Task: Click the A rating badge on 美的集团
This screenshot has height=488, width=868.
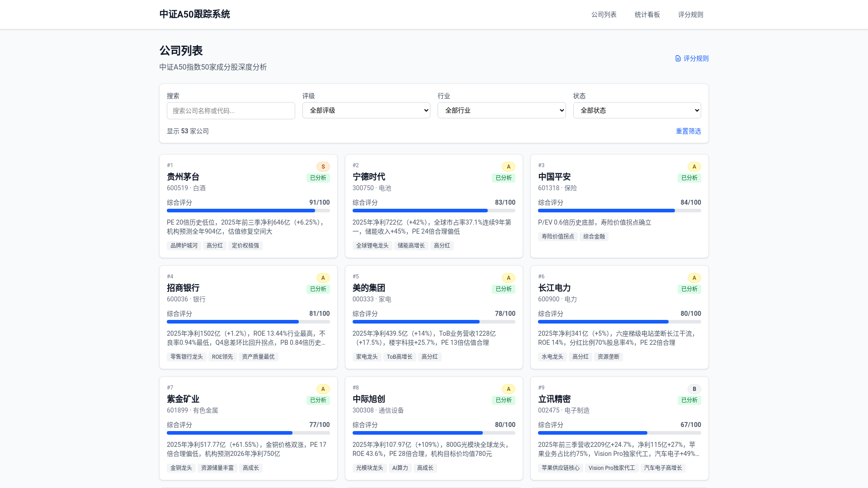Action: tap(509, 278)
